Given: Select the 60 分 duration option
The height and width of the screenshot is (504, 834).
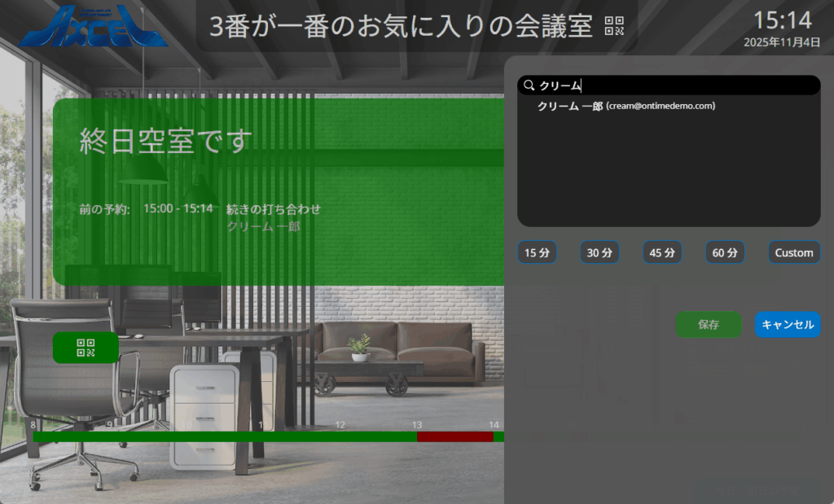Looking at the screenshot, I should click(x=725, y=252).
